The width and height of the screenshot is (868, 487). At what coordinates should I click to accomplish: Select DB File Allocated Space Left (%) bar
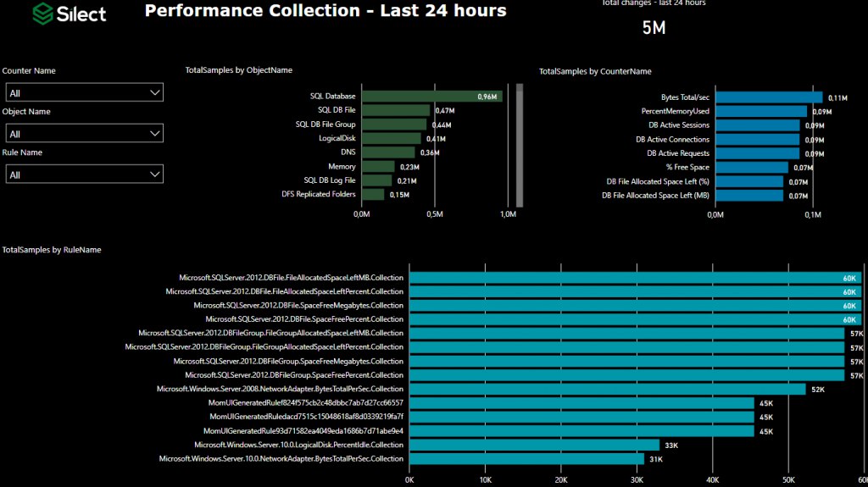749,181
